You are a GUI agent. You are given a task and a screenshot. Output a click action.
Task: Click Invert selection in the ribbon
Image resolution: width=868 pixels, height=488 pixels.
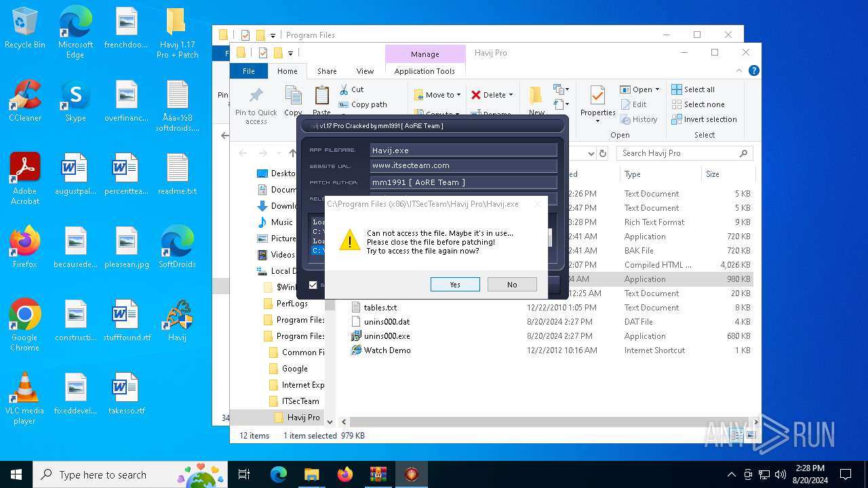pyautogui.click(x=704, y=119)
